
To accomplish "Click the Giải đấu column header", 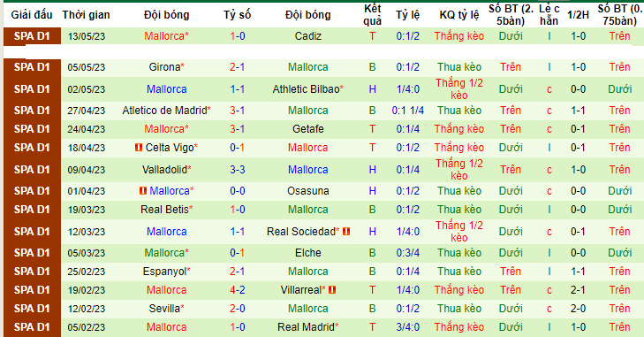I will coord(32,15).
